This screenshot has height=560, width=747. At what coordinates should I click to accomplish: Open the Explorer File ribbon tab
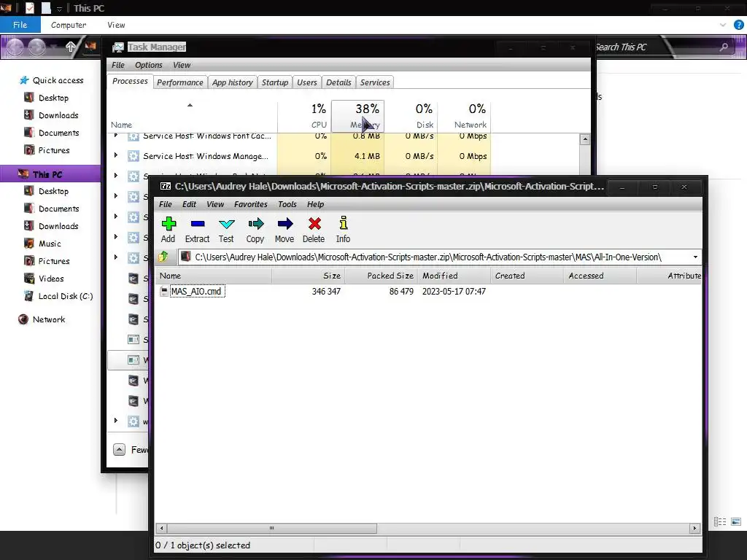(20, 25)
